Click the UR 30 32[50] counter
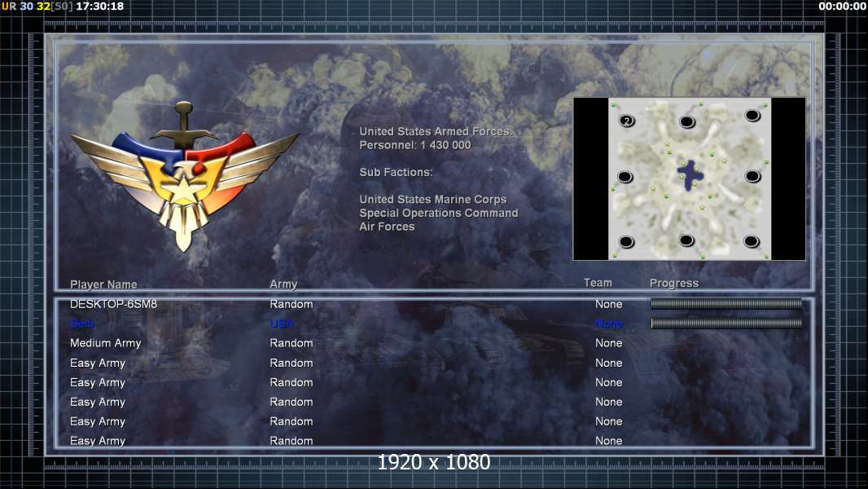This screenshot has width=868, height=489. 37,6
